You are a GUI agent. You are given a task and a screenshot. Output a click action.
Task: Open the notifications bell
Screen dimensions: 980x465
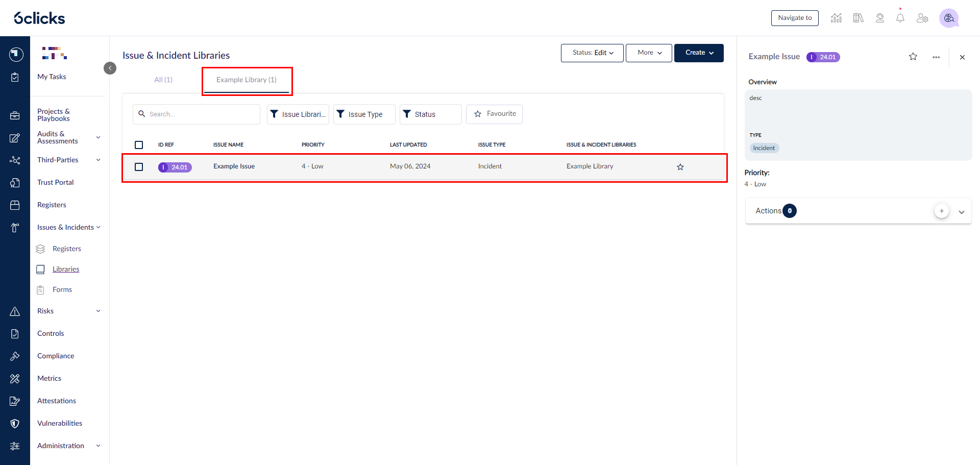pyautogui.click(x=900, y=18)
